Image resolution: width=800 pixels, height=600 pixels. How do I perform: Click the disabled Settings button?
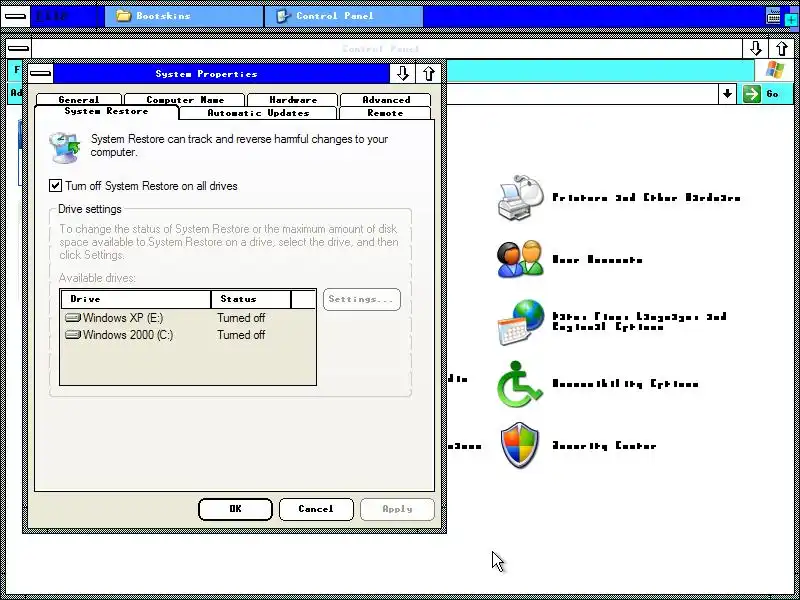tap(362, 299)
